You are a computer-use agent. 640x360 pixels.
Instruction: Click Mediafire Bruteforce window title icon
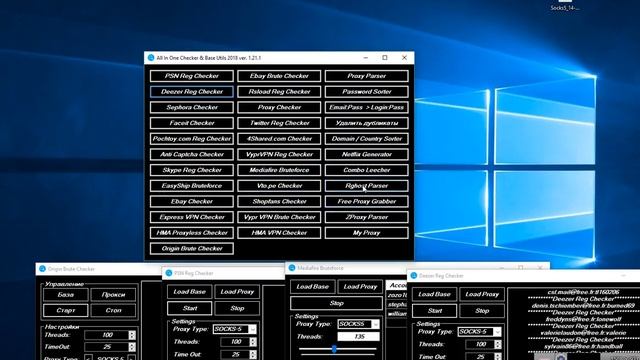(x=292, y=268)
